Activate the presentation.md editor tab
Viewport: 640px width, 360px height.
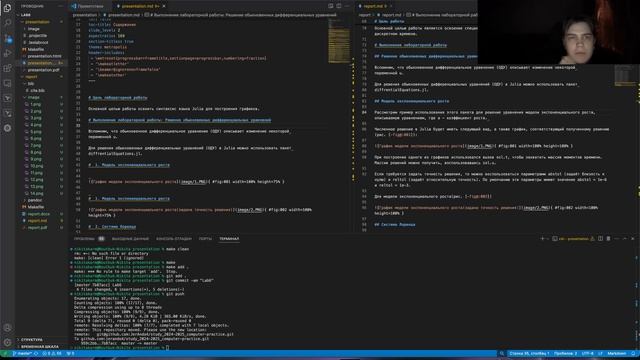point(141,6)
